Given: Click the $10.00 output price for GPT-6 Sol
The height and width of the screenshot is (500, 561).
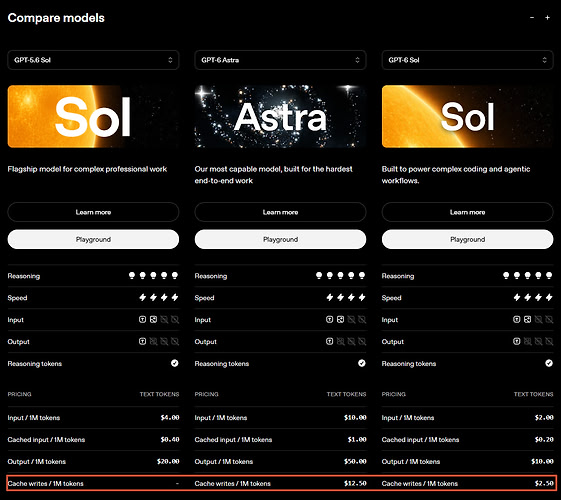Looking at the screenshot, I should pyautogui.click(x=542, y=461).
